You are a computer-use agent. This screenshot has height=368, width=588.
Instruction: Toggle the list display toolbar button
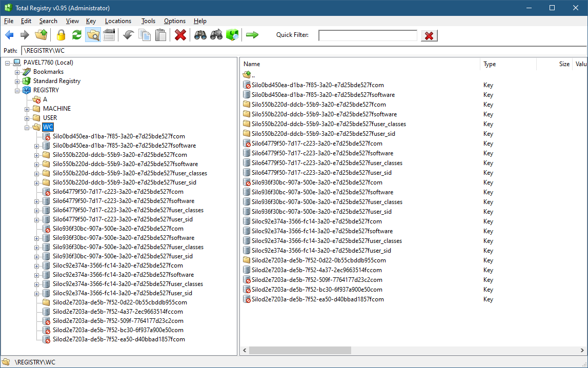click(108, 35)
